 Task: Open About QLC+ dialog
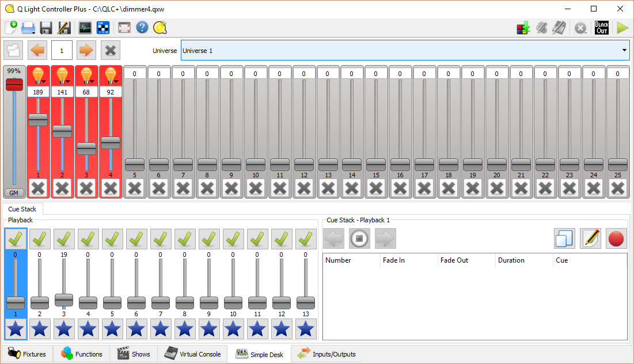click(x=160, y=28)
